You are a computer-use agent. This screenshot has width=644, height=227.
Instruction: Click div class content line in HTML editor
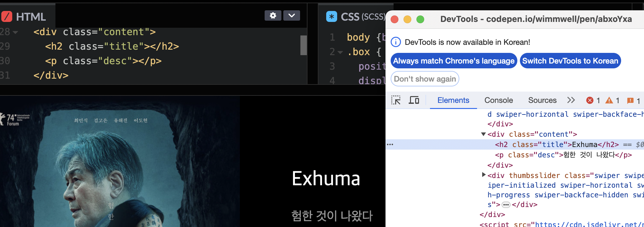(94, 32)
